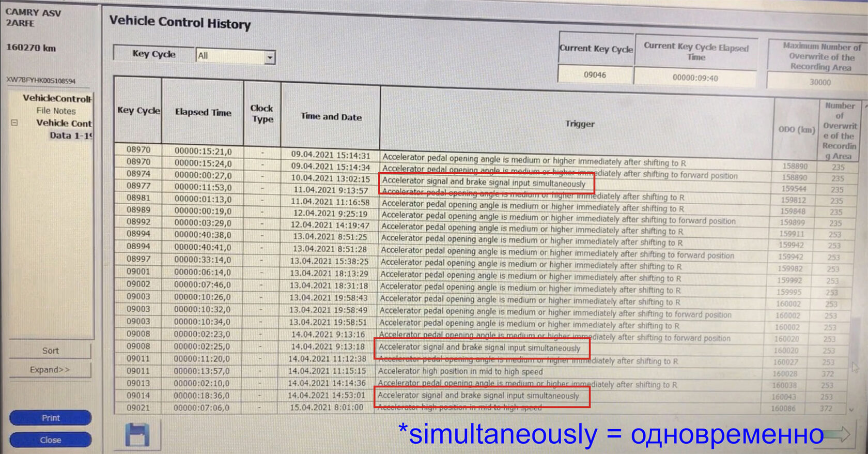Click the elapsed time field 00000:09:40
Screen dimensions: 868x454
click(695, 78)
